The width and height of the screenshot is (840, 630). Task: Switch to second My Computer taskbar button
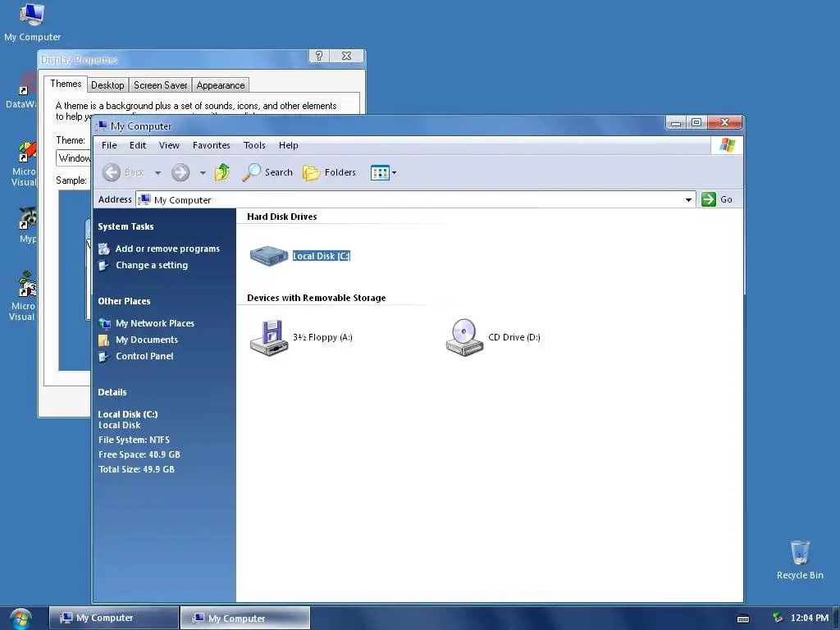click(x=244, y=618)
